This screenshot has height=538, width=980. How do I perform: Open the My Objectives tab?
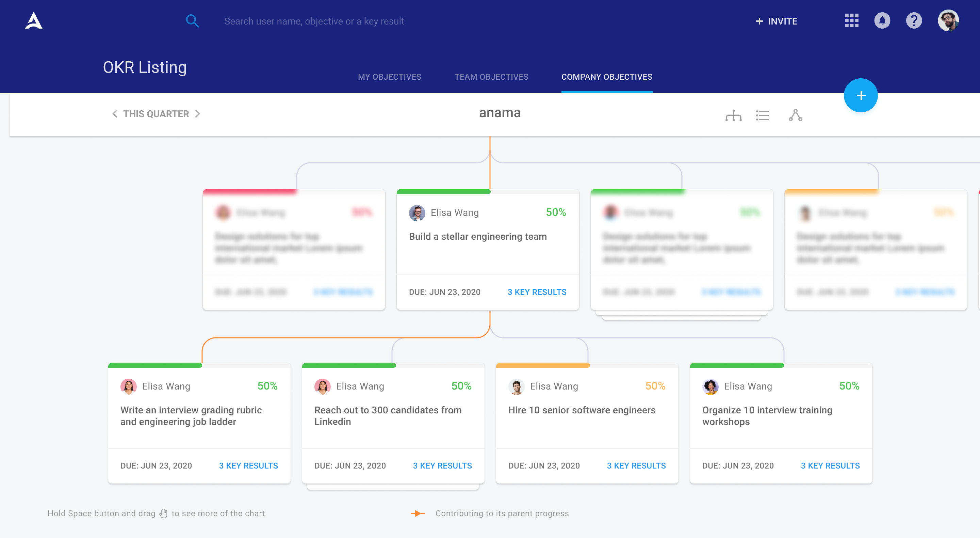tap(389, 77)
